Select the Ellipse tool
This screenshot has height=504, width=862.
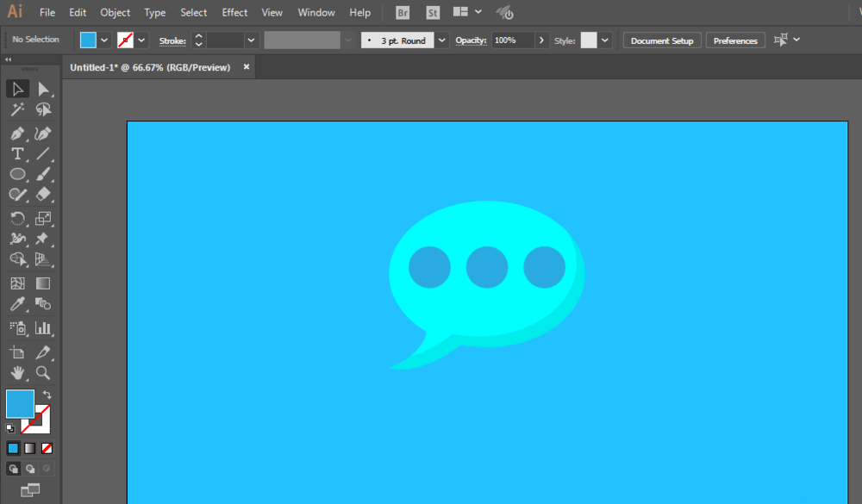click(x=17, y=174)
